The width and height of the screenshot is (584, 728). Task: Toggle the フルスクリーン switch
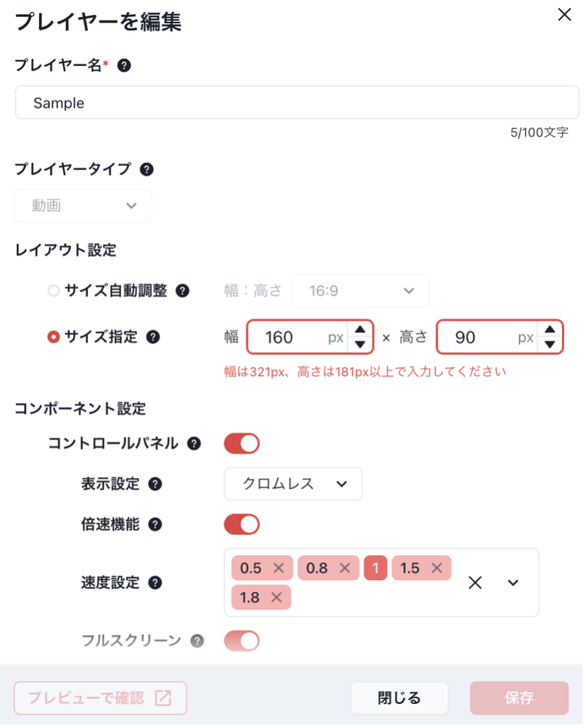[x=242, y=641]
